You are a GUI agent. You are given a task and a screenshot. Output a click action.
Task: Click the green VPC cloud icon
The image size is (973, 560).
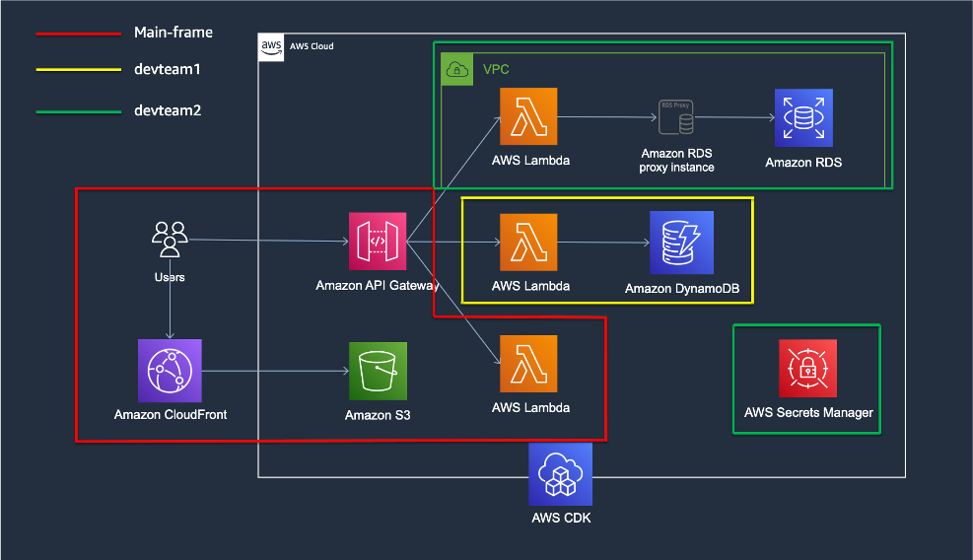tap(456, 69)
